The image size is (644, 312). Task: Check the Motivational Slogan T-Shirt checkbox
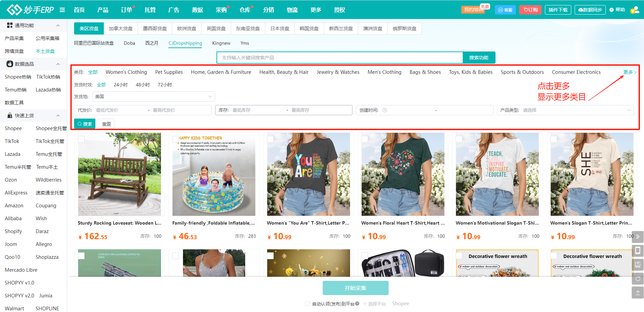tap(459, 139)
